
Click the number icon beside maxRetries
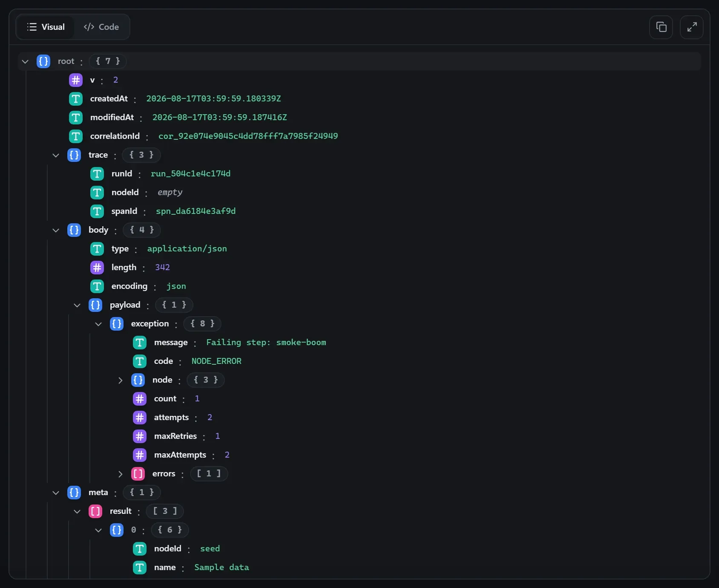coord(140,436)
